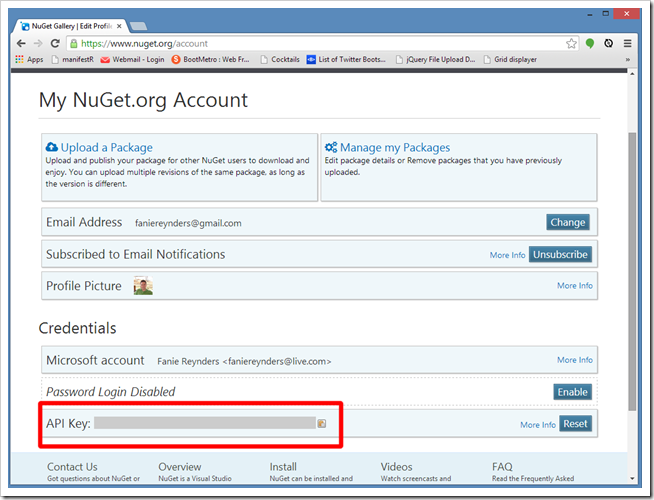Open Manage my Packages link
This screenshot has width=654, height=500.
(395, 147)
